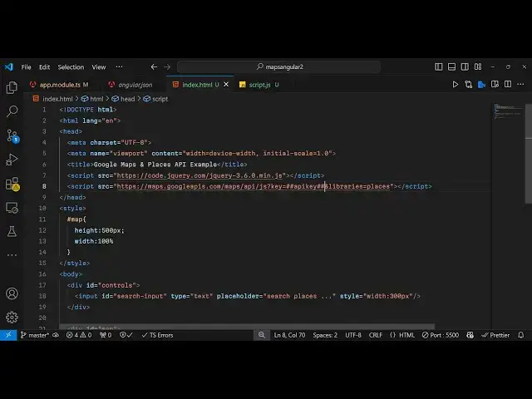Open the maps.googleapis.com link on line 8
Screen dimensions: 532x399
point(253,186)
